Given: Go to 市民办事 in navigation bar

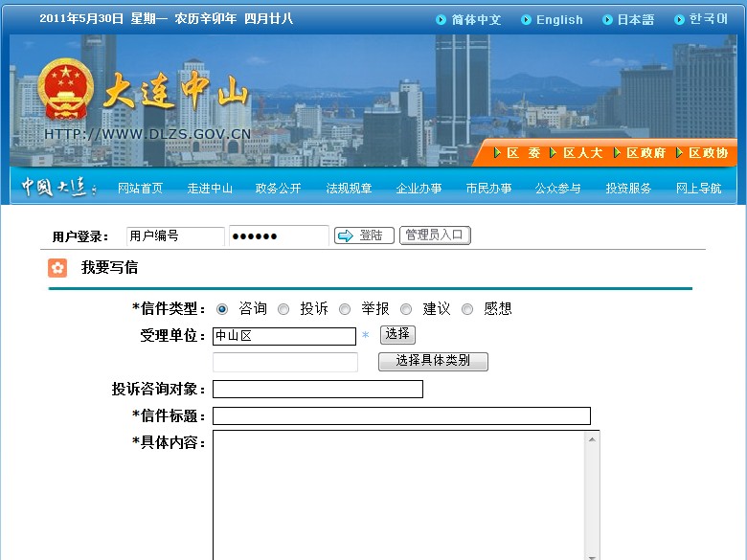Looking at the screenshot, I should tap(488, 189).
